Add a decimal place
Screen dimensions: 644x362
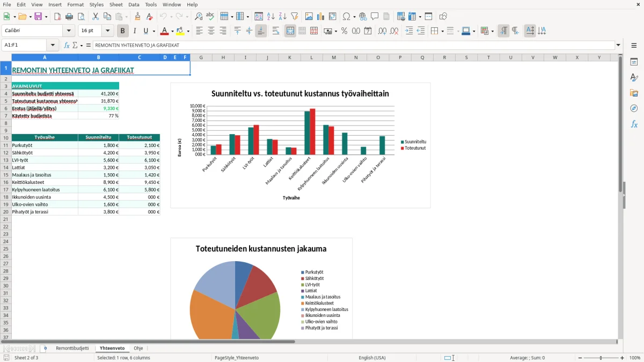[x=382, y=31]
